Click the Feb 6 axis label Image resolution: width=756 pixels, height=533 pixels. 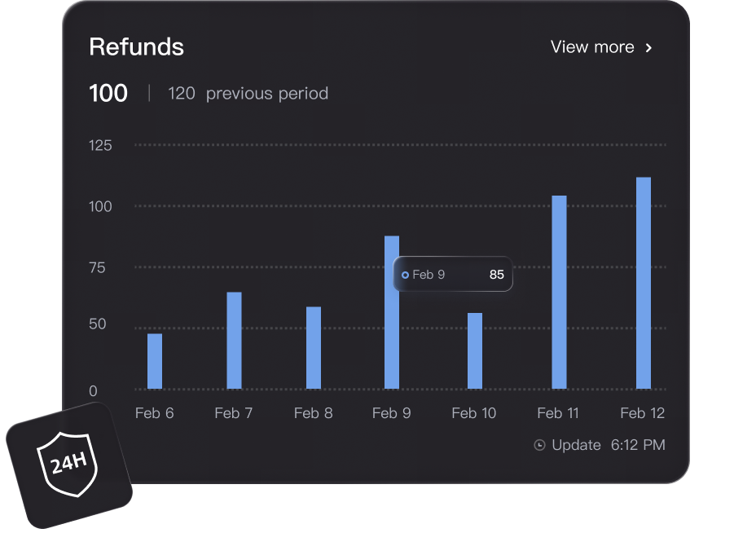[154, 413]
